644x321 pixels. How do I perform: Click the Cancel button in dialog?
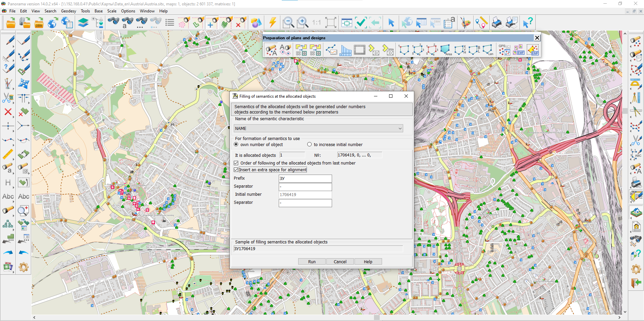tap(340, 262)
